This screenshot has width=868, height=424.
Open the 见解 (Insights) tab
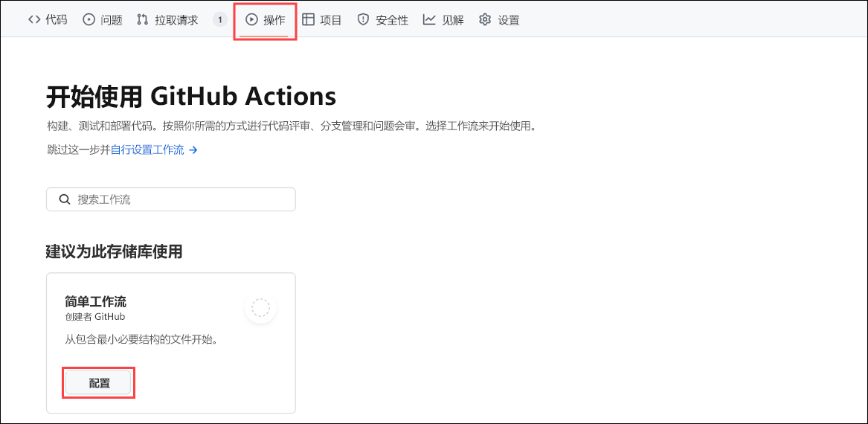coord(443,21)
